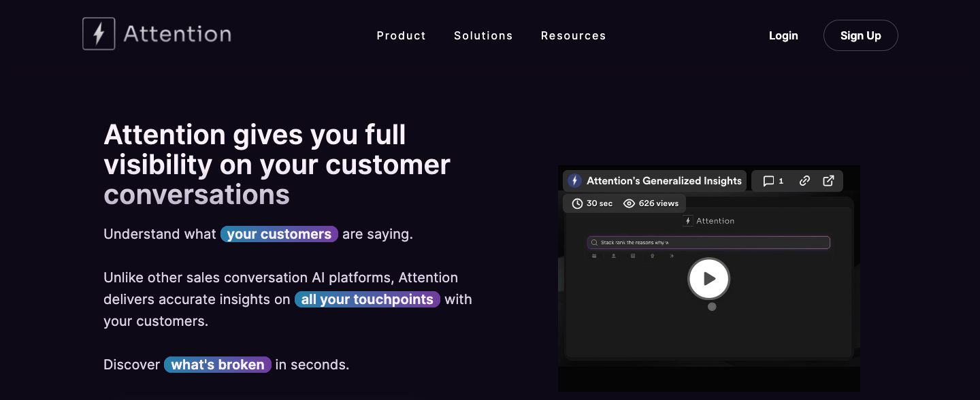
Task: Copy video link with chain icon
Action: (x=804, y=181)
